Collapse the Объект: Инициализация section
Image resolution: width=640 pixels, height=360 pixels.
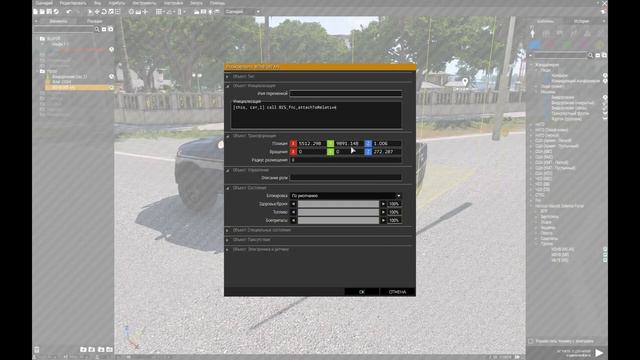pos(227,86)
